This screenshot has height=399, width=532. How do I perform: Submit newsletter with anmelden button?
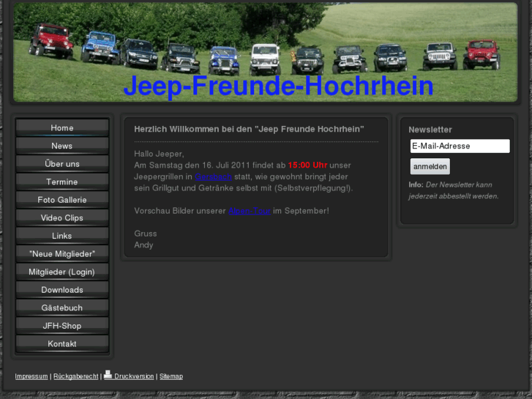430,166
